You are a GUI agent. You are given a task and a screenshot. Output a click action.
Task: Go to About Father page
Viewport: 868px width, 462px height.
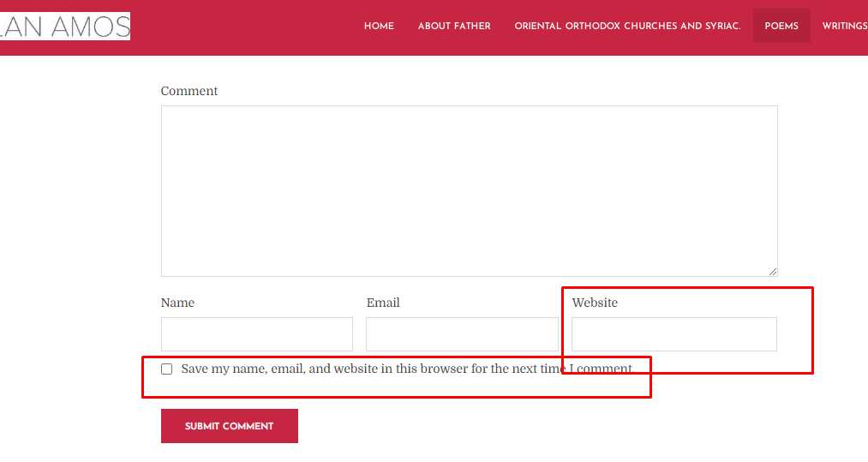click(454, 26)
